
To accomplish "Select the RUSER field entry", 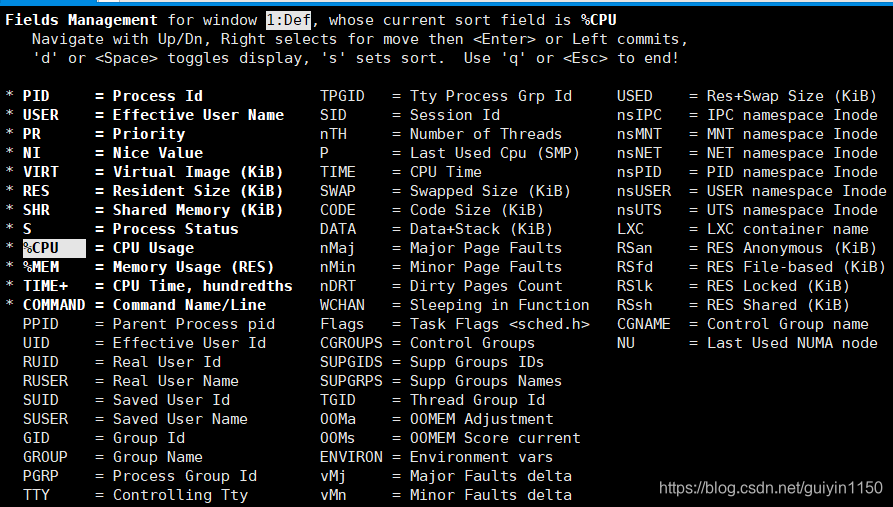I will [x=45, y=381].
